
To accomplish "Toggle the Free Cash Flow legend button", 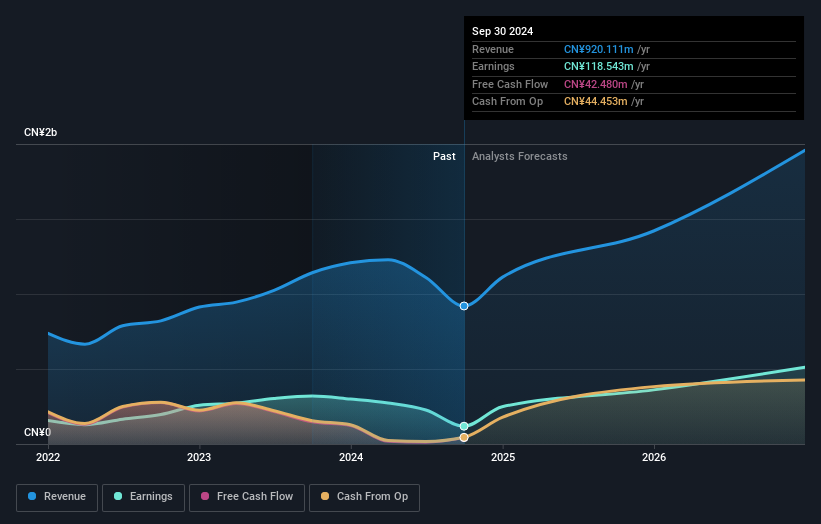I will [247, 497].
